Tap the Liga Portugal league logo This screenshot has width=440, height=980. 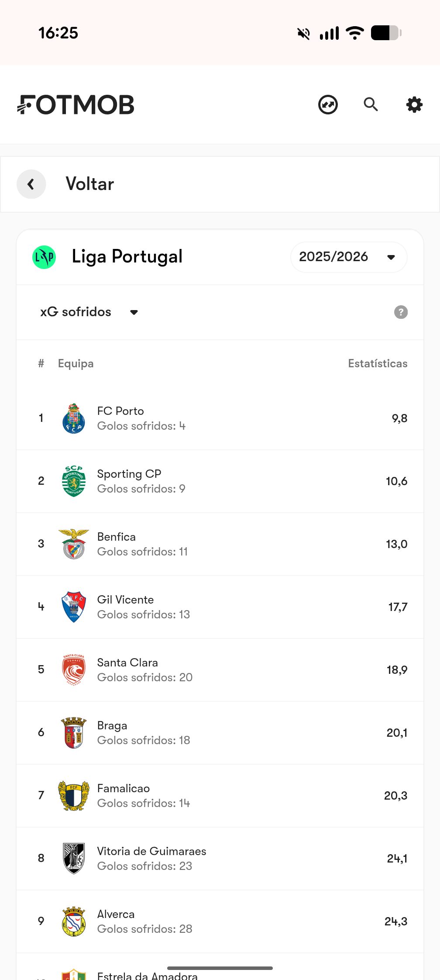(44, 257)
